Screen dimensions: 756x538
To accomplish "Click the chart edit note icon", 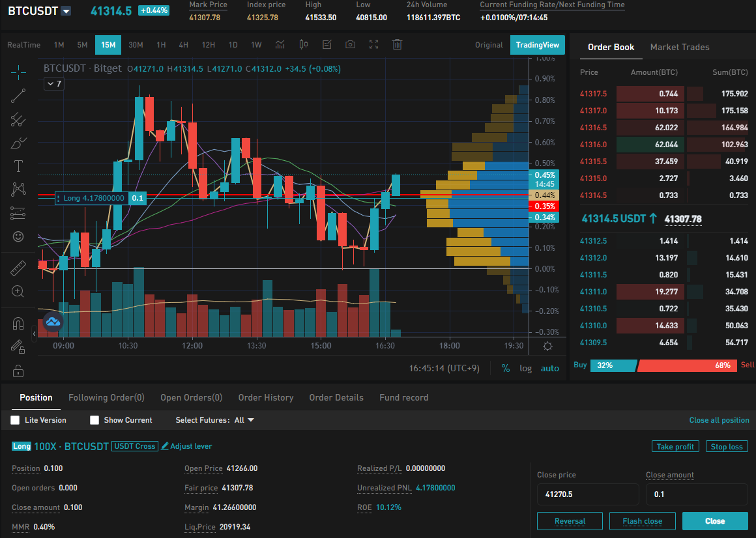I will click(327, 45).
